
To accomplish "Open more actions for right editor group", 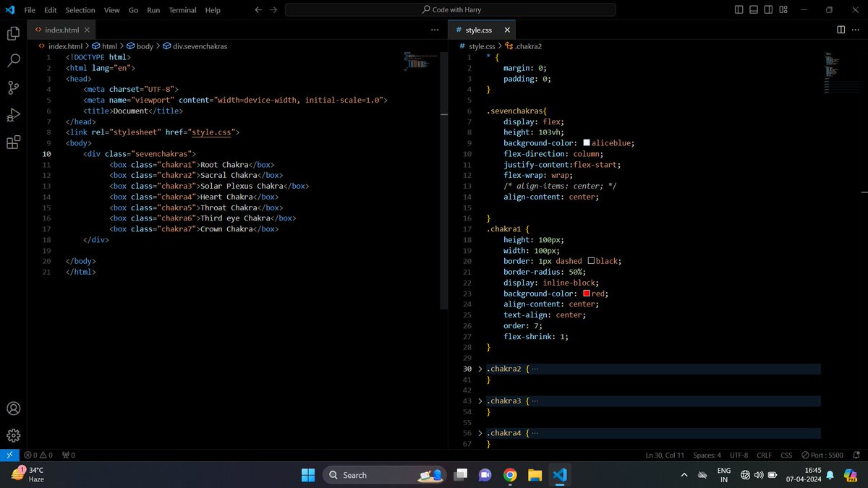I will coord(856,30).
